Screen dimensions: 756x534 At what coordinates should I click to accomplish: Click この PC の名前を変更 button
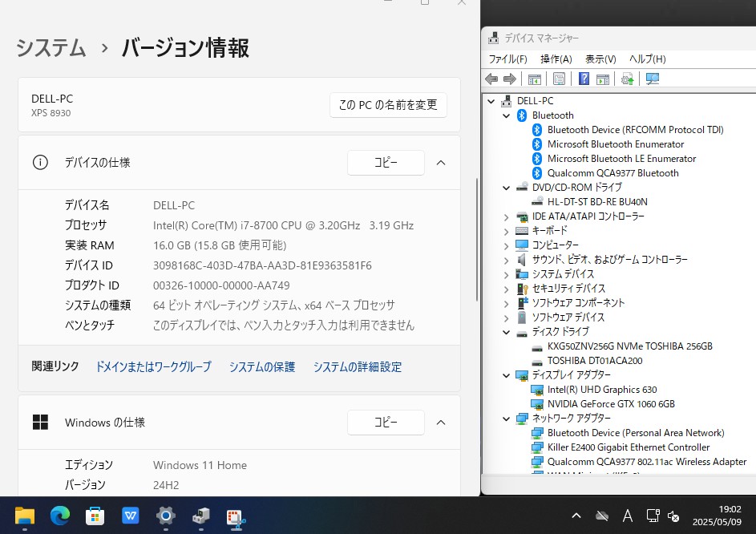pos(388,105)
